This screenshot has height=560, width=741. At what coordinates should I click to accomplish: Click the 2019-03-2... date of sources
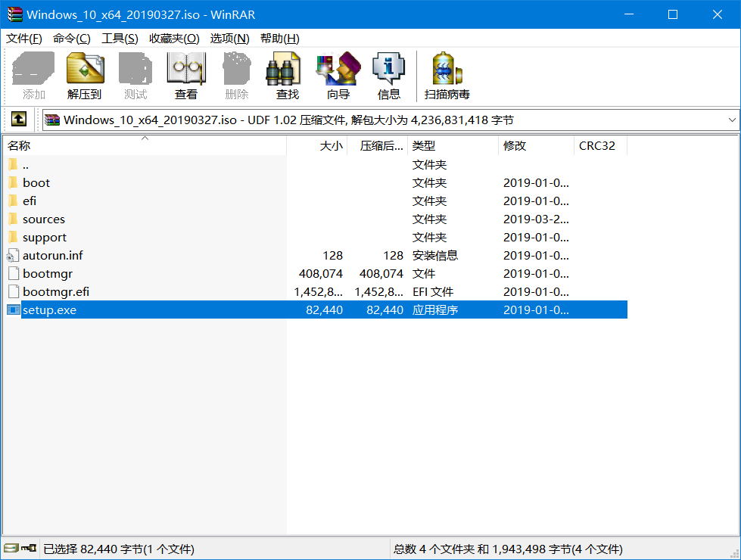tap(536, 219)
